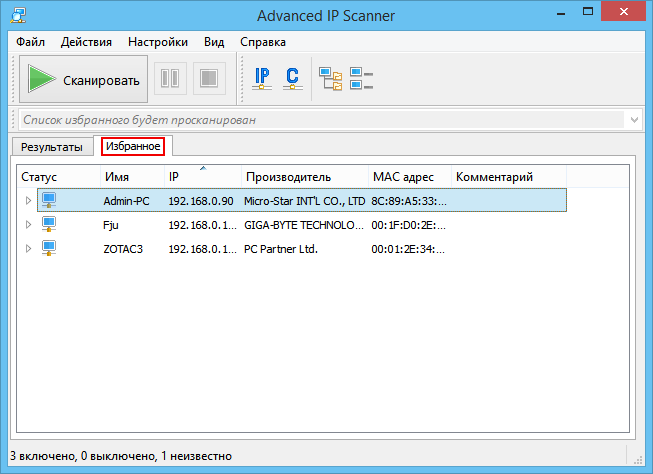Select the Избранное tab

(x=132, y=147)
